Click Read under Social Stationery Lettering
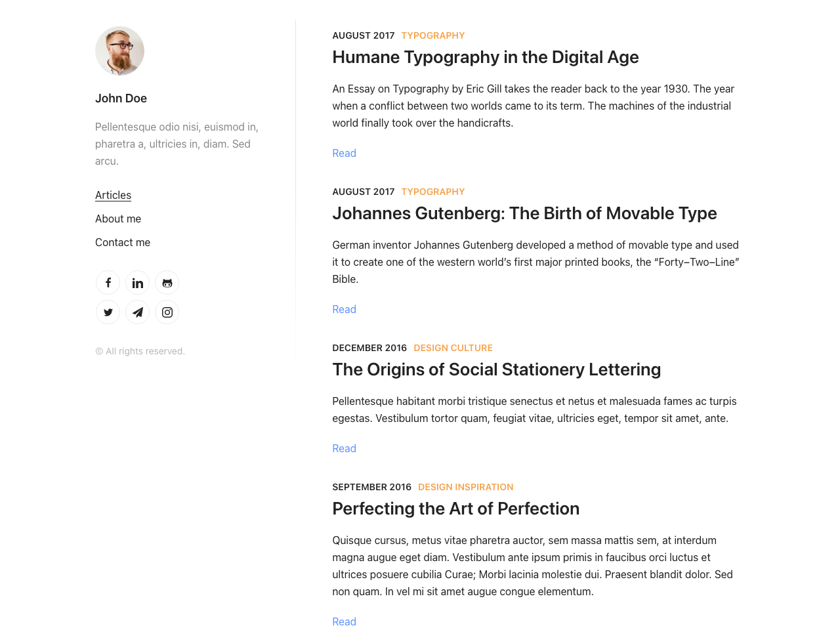Viewport: 840px width, 630px height. (344, 448)
